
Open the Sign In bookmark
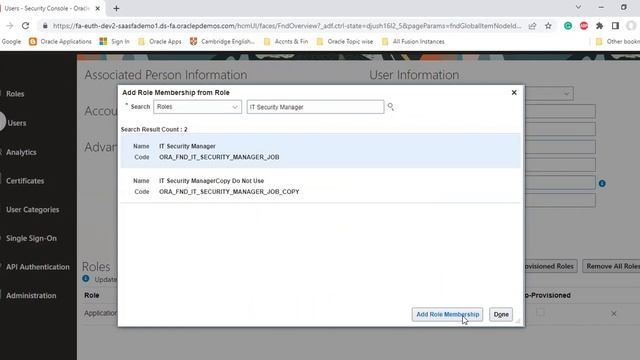point(115,42)
